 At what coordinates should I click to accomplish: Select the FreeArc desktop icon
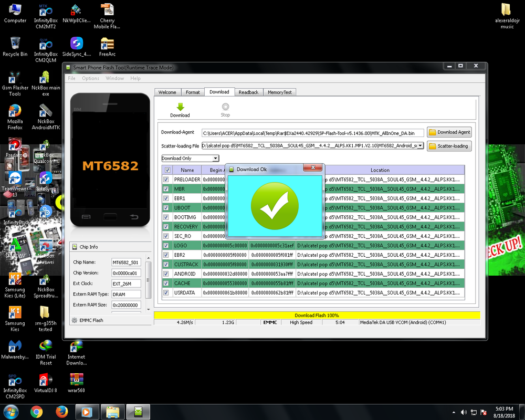(x=107, y=47)
